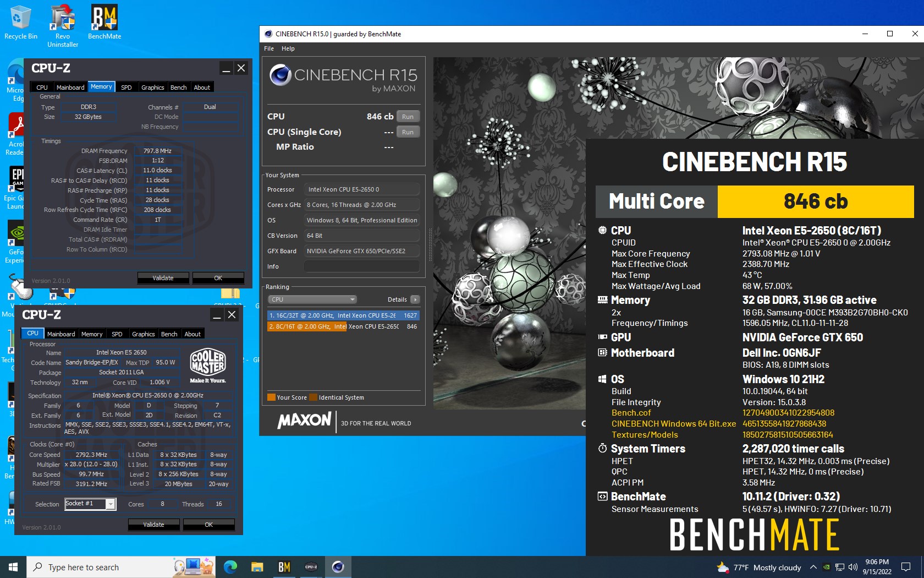Click the volume speaker tray icon

coord(853,567)
